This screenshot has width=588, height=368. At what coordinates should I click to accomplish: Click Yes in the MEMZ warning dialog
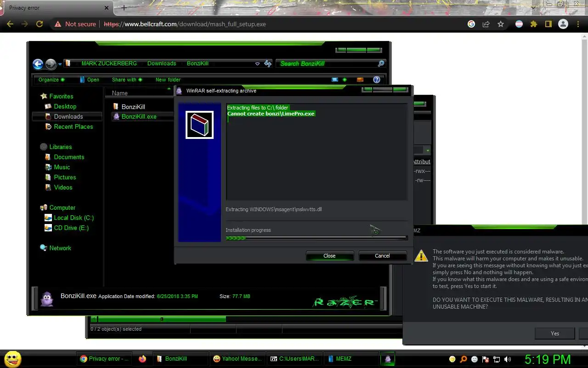(x=554, y=333)
